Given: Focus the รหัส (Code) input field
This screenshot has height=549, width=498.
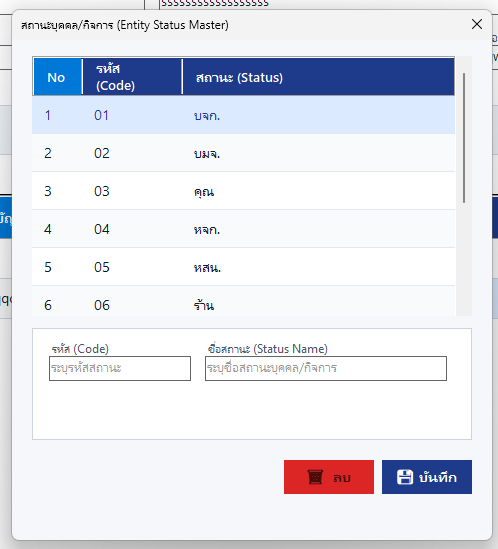Looking at the screenshot, I should (x=120, y=368).
